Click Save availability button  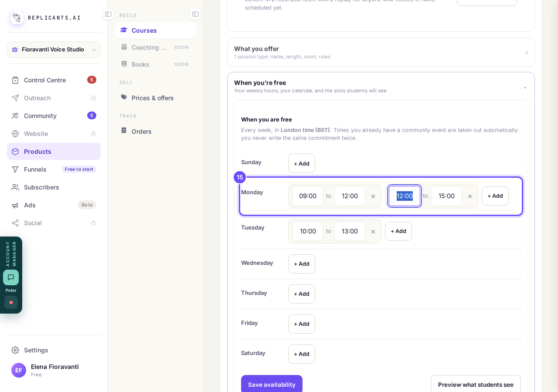point(272,385)
